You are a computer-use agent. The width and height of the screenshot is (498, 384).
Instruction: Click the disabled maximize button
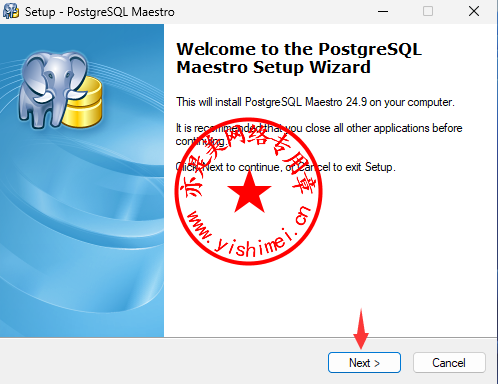pyautogui.click(x=428, y=11)
